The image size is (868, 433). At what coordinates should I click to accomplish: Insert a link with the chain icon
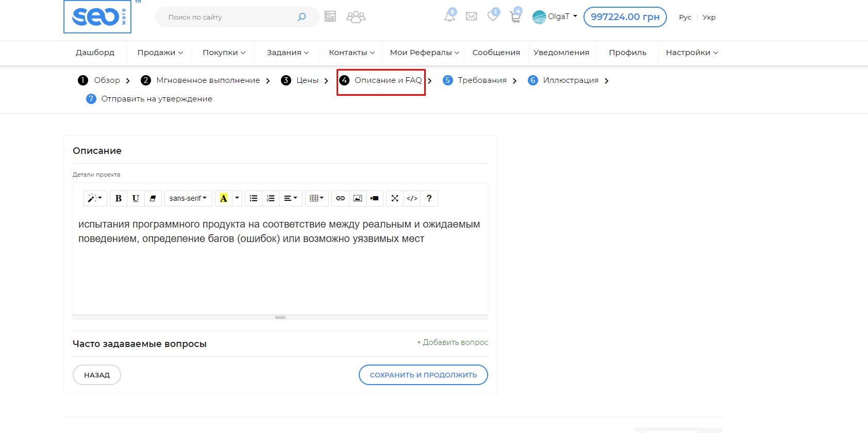[x=340, y=198]
